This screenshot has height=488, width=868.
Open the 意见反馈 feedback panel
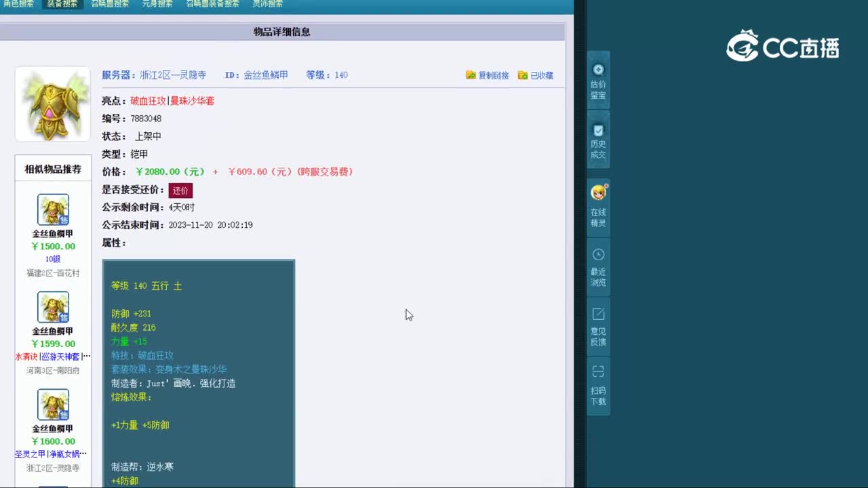tap(597, 325)
